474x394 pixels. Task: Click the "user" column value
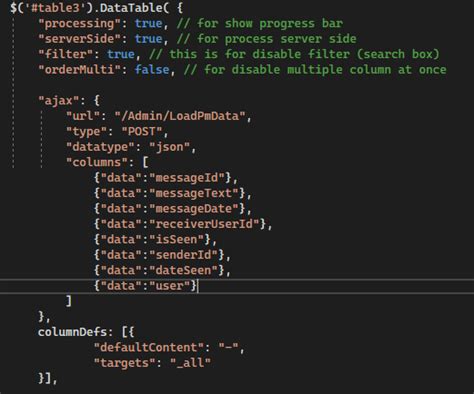(169, 286)
